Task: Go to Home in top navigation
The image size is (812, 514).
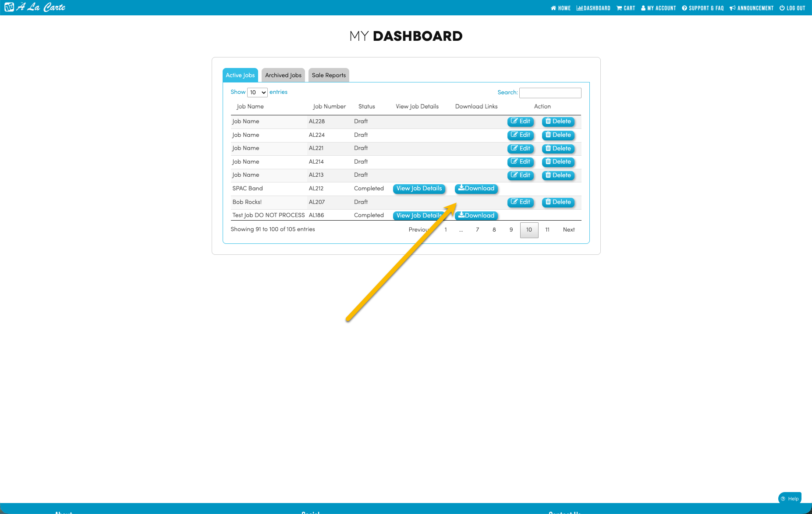Action: point(560,8)
